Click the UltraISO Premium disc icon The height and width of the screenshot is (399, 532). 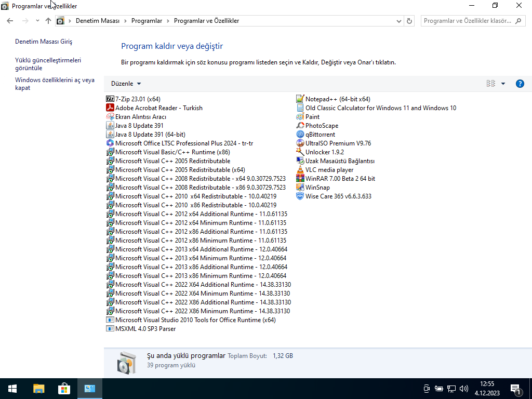click(x=300, y=143)
